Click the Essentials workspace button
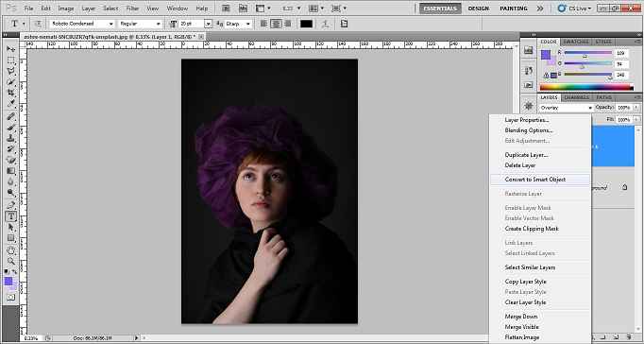Screen dimensions: 644x344 (440, 9)
